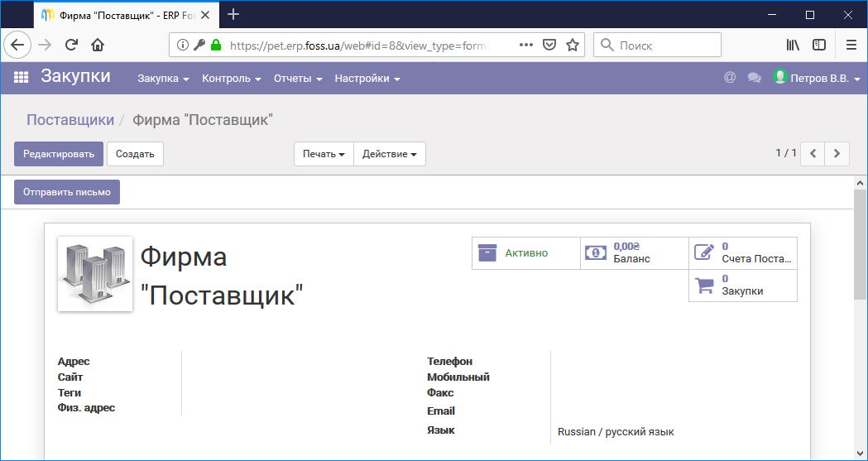Expand the Закупка menu
This screenshot has width=868, height=461.
click(x=163, y=79)
